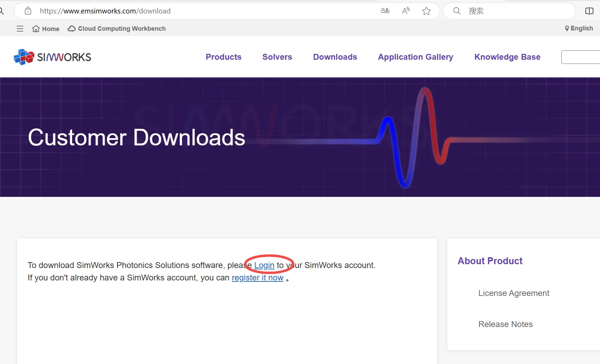The width and height of the screenshot is (600, 364).
Task: Click the site lock icon in address bar
Action: tap(28, 11)
